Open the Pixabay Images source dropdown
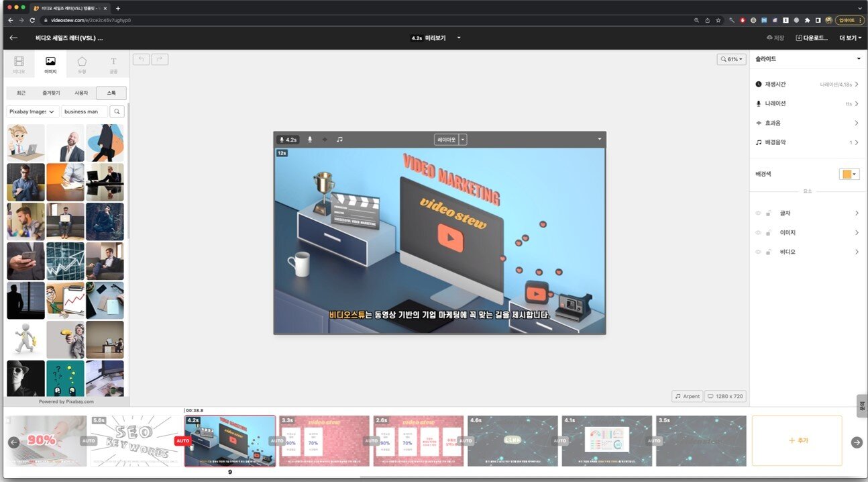This screenshot has width=868, height=482. 33,111
